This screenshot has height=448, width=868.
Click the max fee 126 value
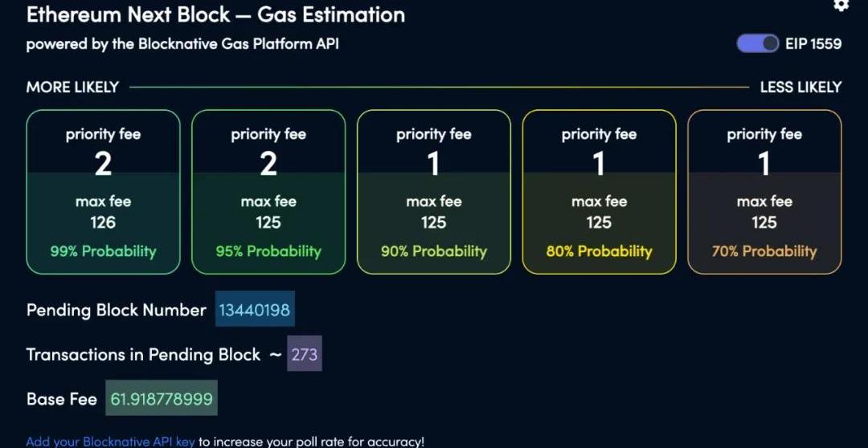pyautogui.click(x=103, y=222)
